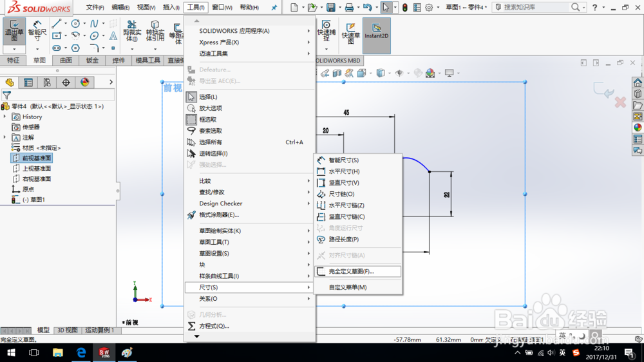644x362 pixels.
Task: Select the Circle sketch tool
Action: click(x=75, y=24)
